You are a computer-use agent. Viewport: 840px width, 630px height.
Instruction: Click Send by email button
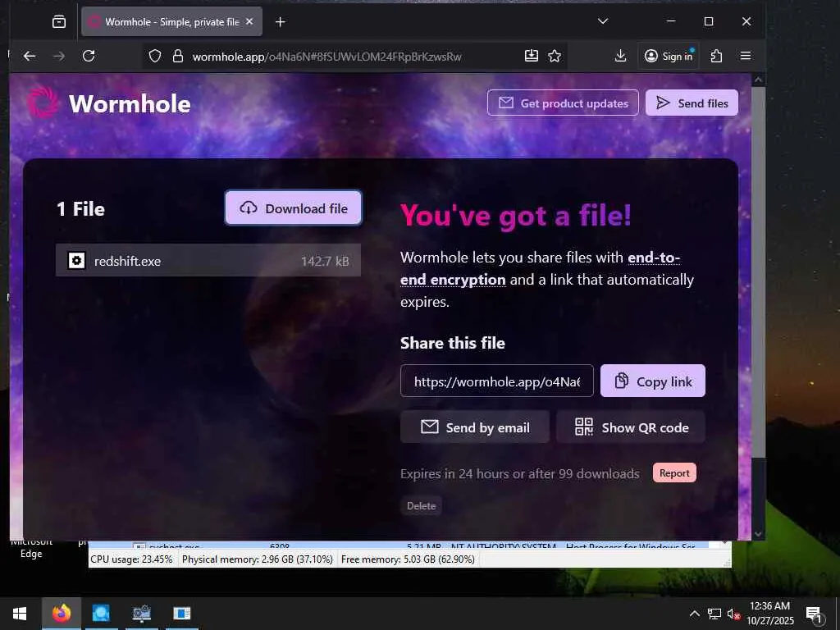(475, 427)
